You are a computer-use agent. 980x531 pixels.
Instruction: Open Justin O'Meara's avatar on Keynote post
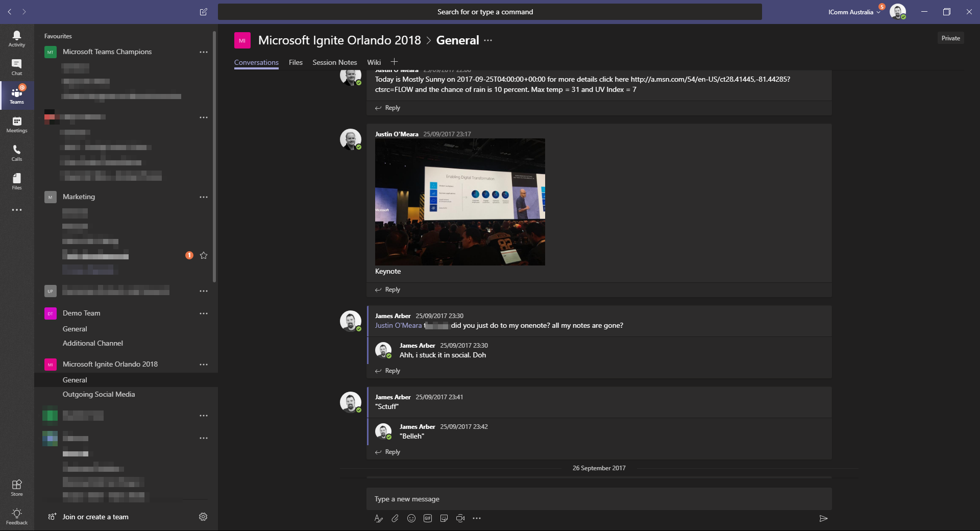[351, 139]
